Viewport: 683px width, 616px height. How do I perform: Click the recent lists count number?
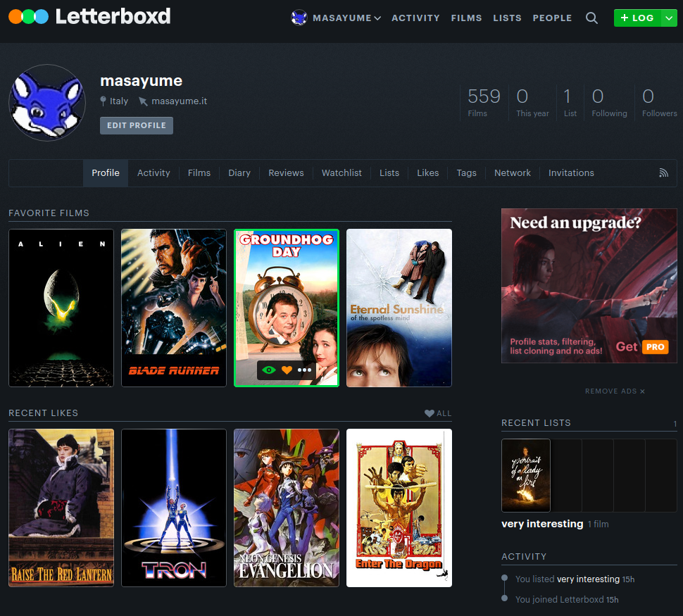click(x=675, y=424)
